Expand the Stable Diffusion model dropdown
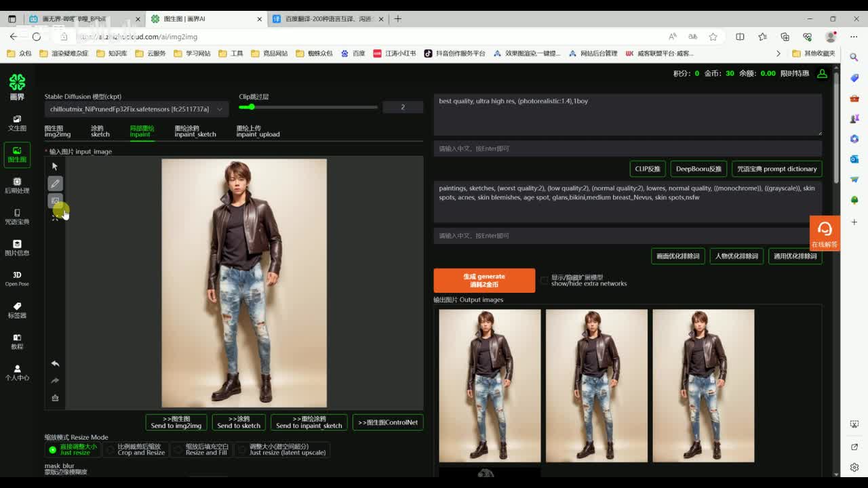The height and width of the screenshot is (488, 868). (136, 109)
